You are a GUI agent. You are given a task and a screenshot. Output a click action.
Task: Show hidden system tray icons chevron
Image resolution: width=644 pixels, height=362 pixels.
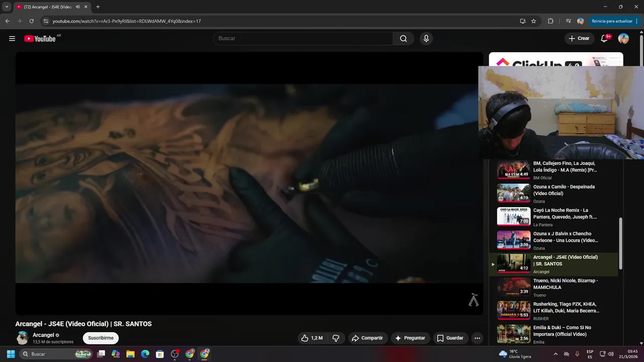(x=555, y=354)
